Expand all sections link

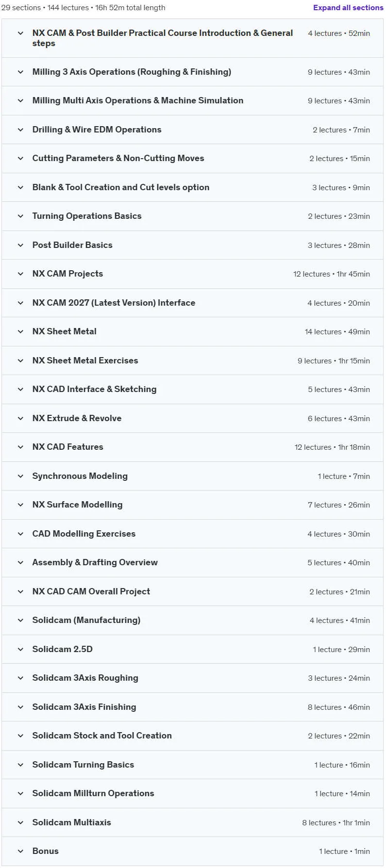[x=348, y=8]
